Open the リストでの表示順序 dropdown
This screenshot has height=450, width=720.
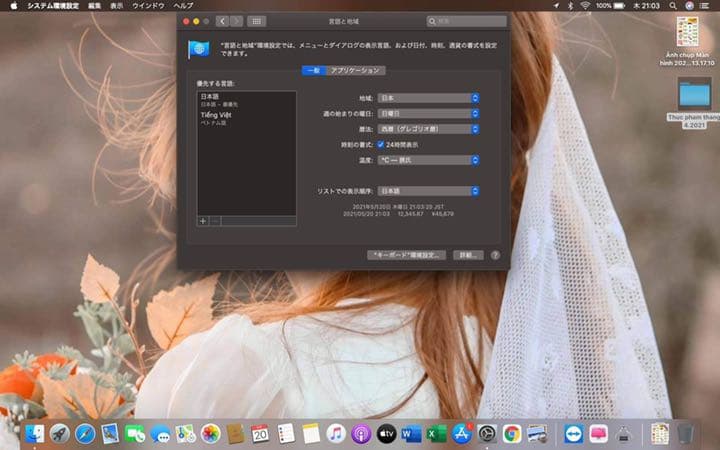point(428,191)
